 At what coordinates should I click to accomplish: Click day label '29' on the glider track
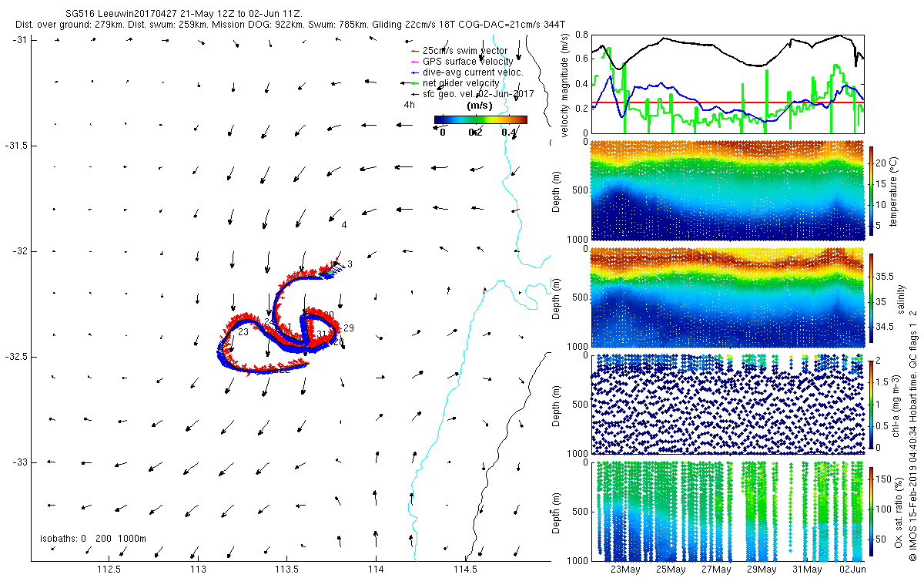point(348,328)
